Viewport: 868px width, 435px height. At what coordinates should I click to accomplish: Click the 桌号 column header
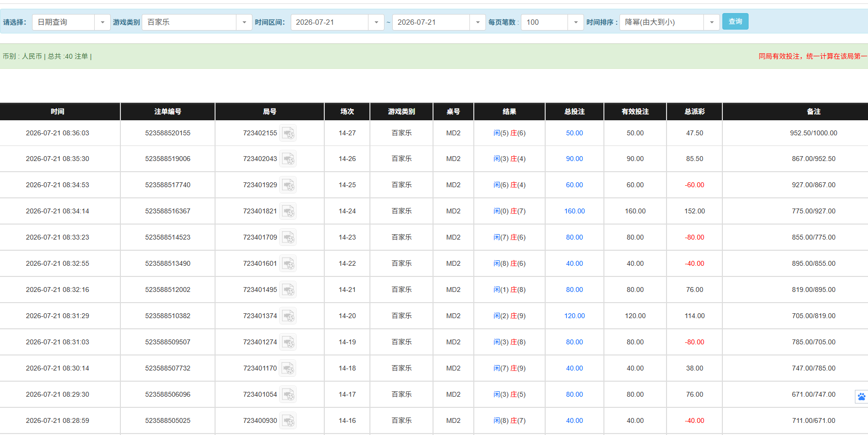[x=453, y=112]
